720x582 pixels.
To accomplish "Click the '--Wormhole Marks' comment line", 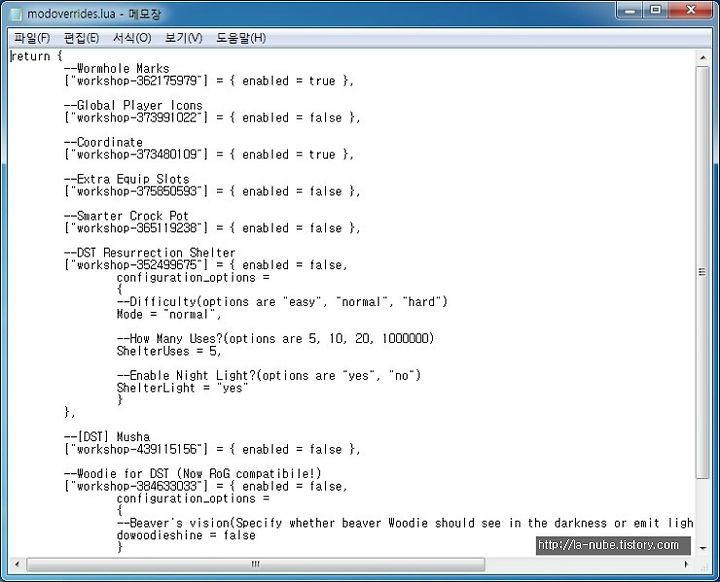I will coord(117,68).
